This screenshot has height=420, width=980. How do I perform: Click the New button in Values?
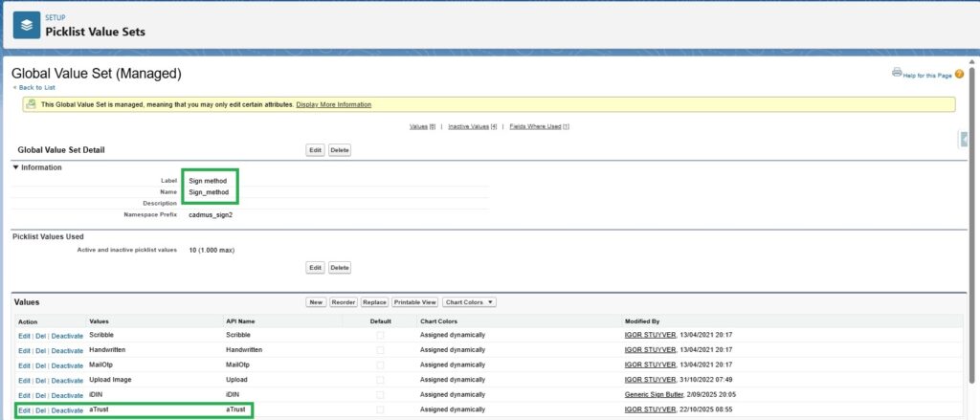coord(316,302)
